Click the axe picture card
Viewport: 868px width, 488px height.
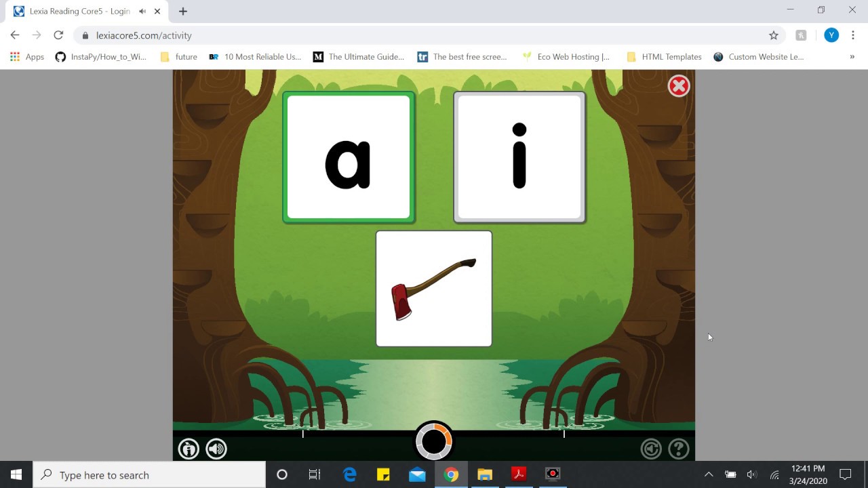[x=434, y=289]
